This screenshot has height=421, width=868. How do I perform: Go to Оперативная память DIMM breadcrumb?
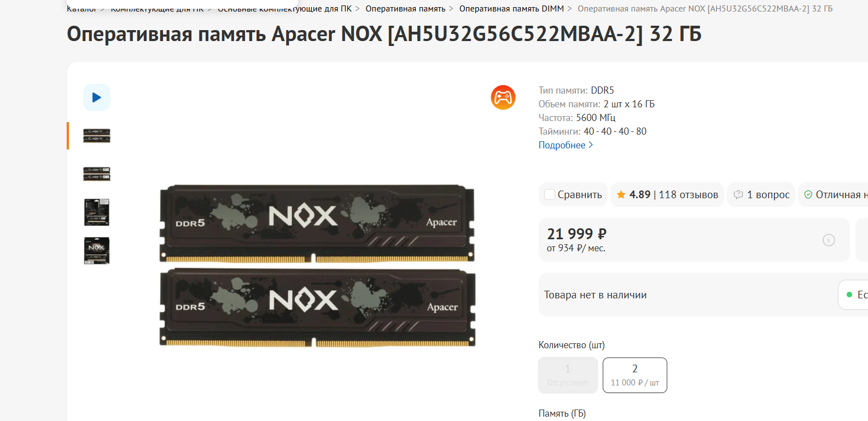point(511,9)
